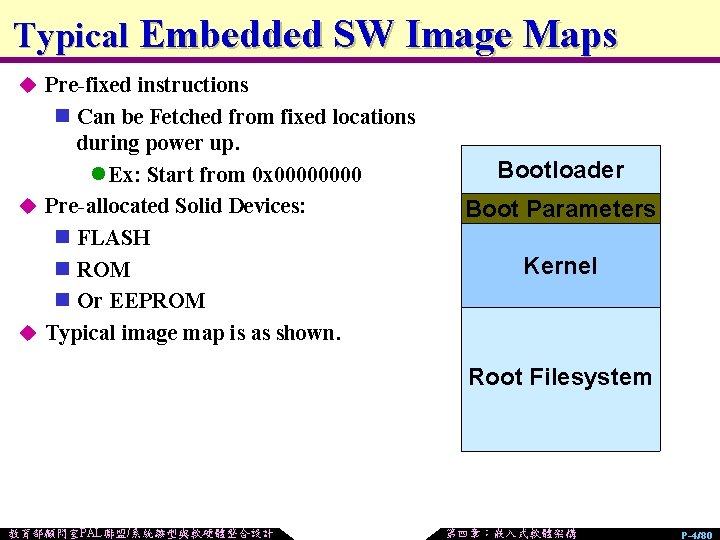Viewport: 720px width, 540px height.
Task: Click the 'during power up.' text line
Action: 158,144
